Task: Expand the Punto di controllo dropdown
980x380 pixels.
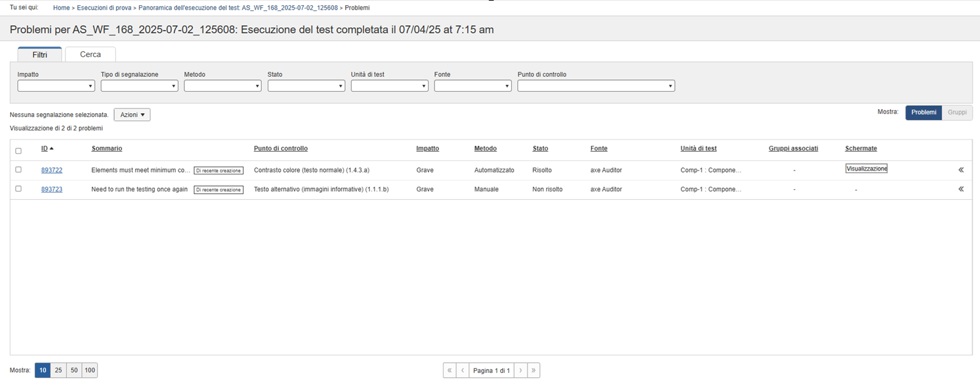Action: 596,86
